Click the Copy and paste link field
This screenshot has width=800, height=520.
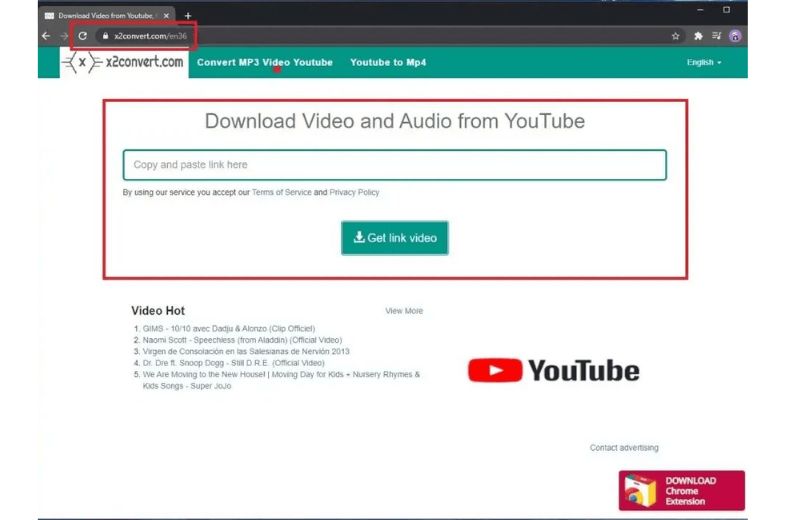(394, 165)
